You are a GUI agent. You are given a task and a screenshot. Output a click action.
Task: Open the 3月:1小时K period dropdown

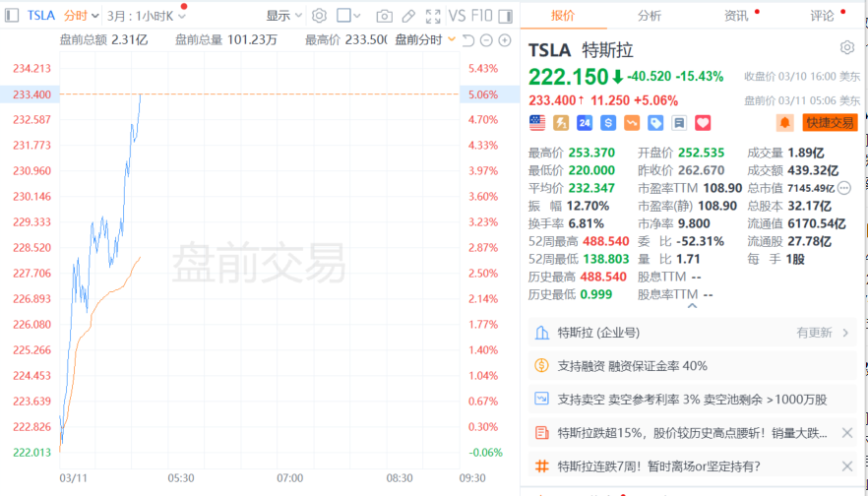pyautogui.click(x=147, y=16)
